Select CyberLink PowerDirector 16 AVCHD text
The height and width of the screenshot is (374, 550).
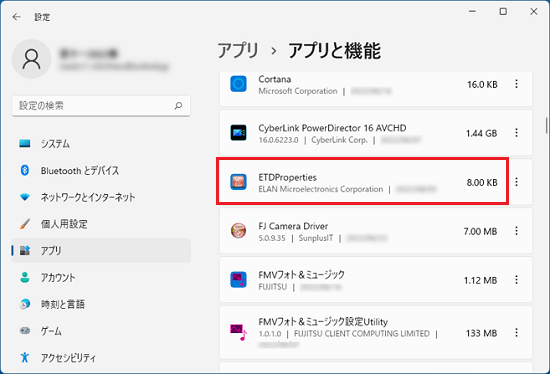tap(332, 128)
